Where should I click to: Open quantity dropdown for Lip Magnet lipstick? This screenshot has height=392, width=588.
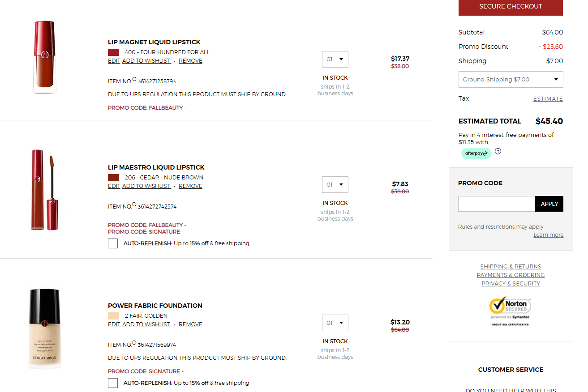click(x=335, y=60)
